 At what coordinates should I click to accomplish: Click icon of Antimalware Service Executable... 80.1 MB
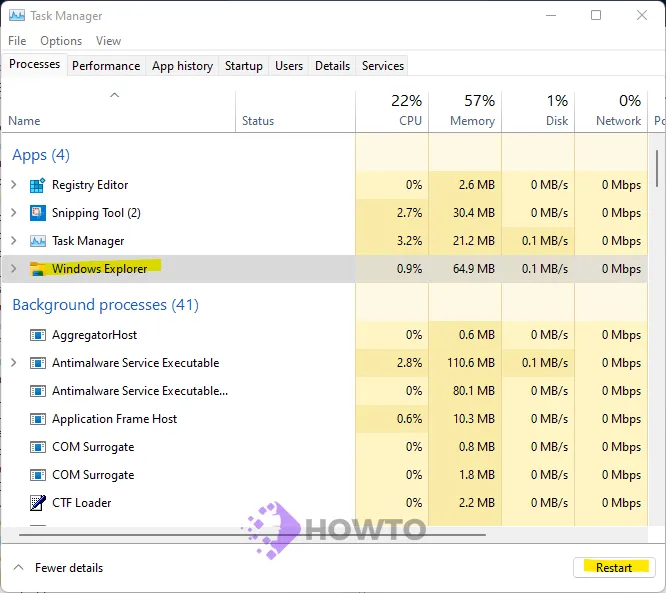coord(37,391)
